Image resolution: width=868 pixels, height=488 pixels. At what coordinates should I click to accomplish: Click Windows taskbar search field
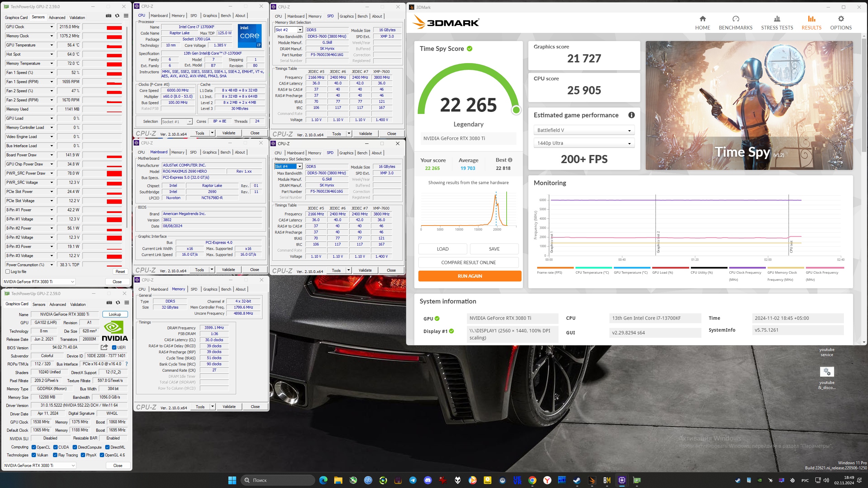pyautogui.click(x=278, y=480)
